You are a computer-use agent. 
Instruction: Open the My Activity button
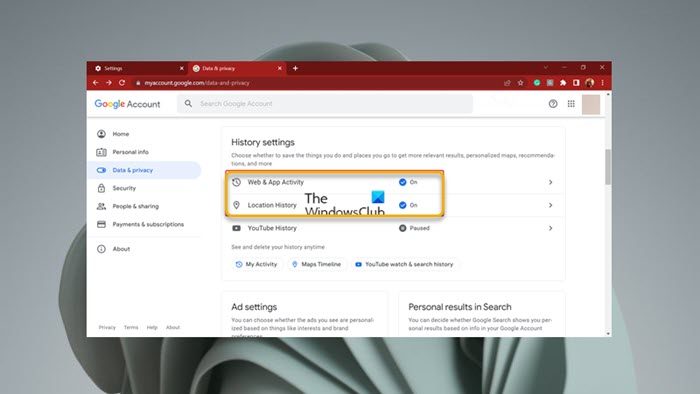256,264
